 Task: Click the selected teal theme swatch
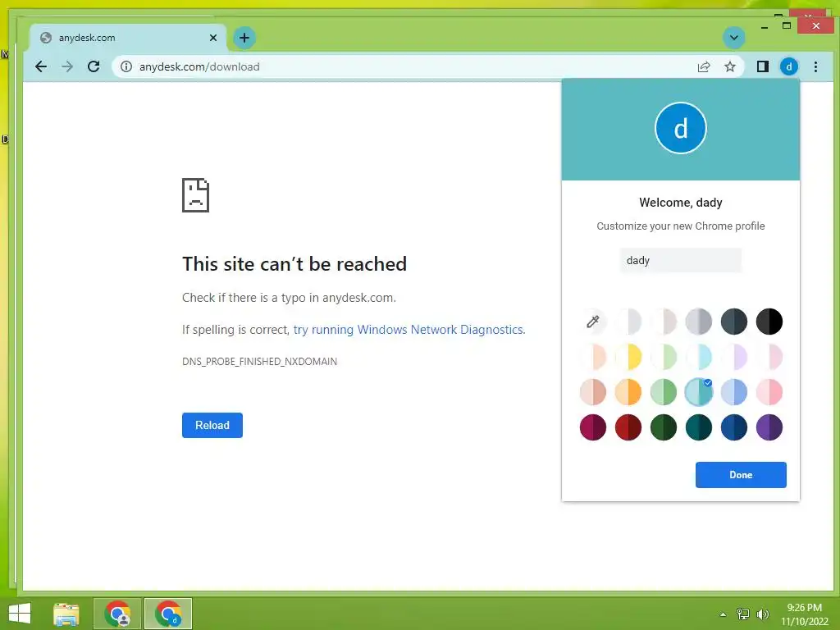pos(699,392)
